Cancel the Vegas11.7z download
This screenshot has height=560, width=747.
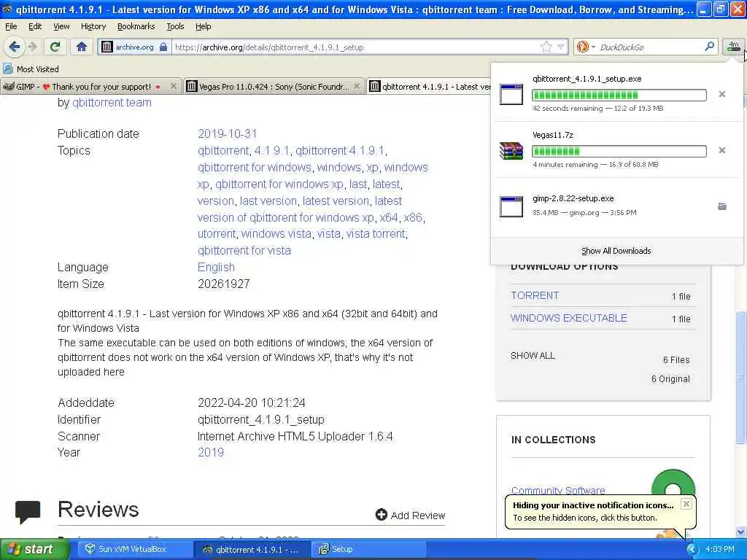point(721,150)
